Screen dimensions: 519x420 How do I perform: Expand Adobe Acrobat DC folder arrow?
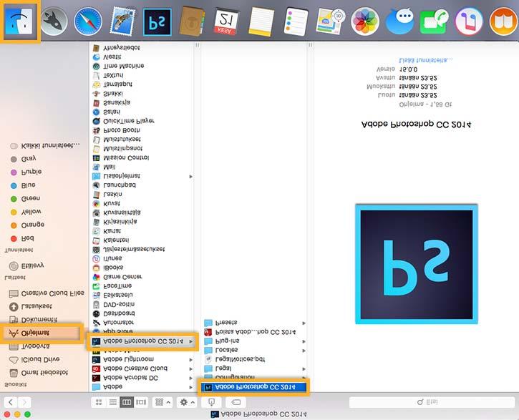click(190, 378)
